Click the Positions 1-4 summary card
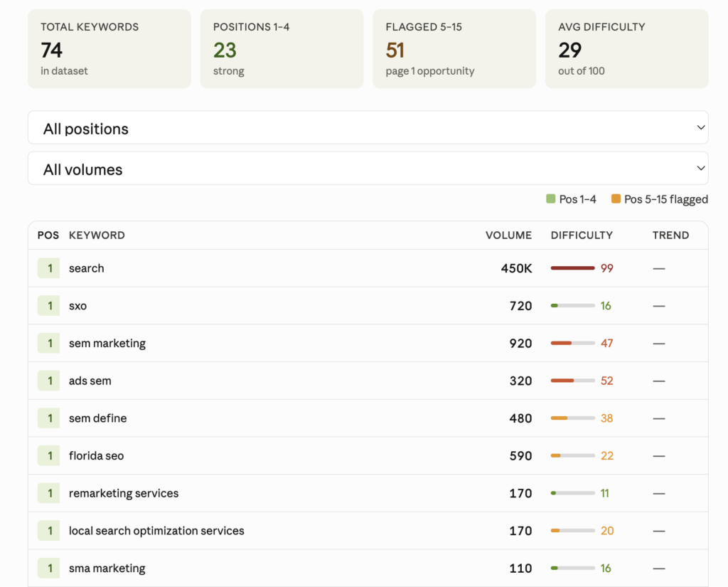The width and height of the screenshot is (728, 587). (282, 49)
